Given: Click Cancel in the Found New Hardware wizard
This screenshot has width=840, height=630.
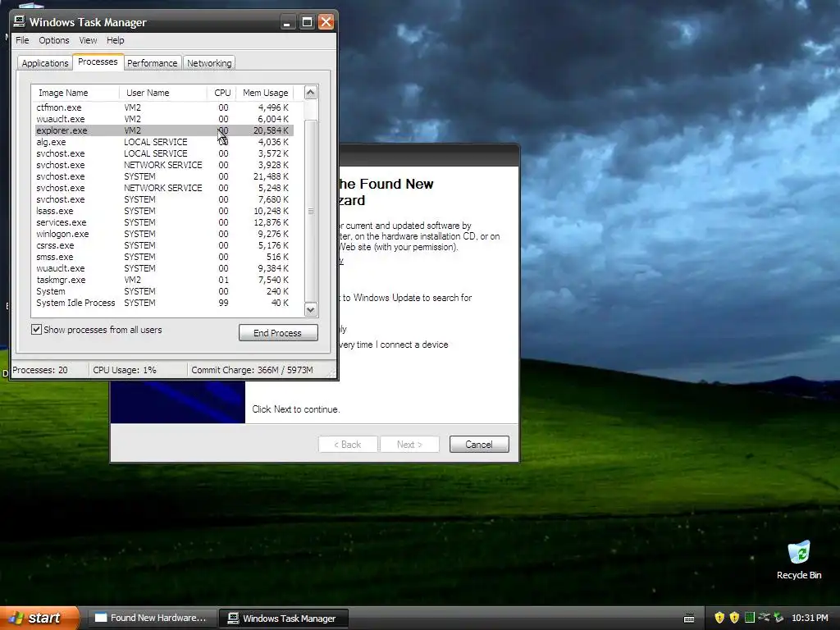Looking at the screenshot, I should tap(479, 444).
